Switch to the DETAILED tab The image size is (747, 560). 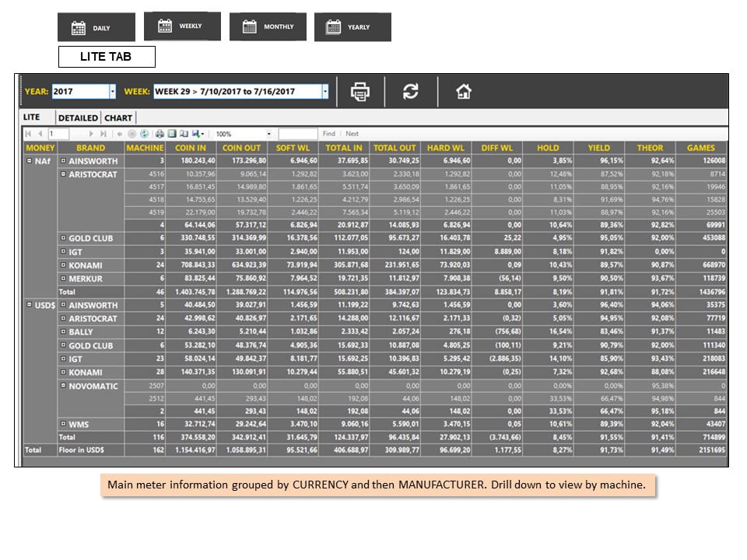[78, 118]
